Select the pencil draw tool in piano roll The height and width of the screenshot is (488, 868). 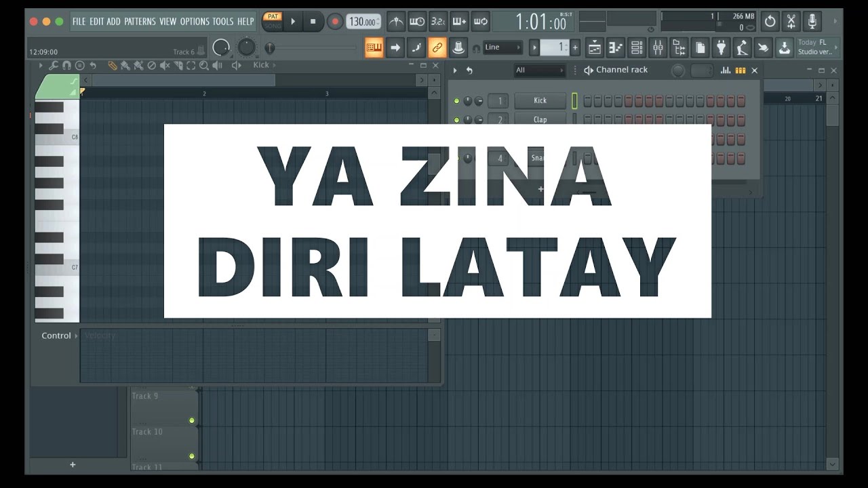pos(113,66)
